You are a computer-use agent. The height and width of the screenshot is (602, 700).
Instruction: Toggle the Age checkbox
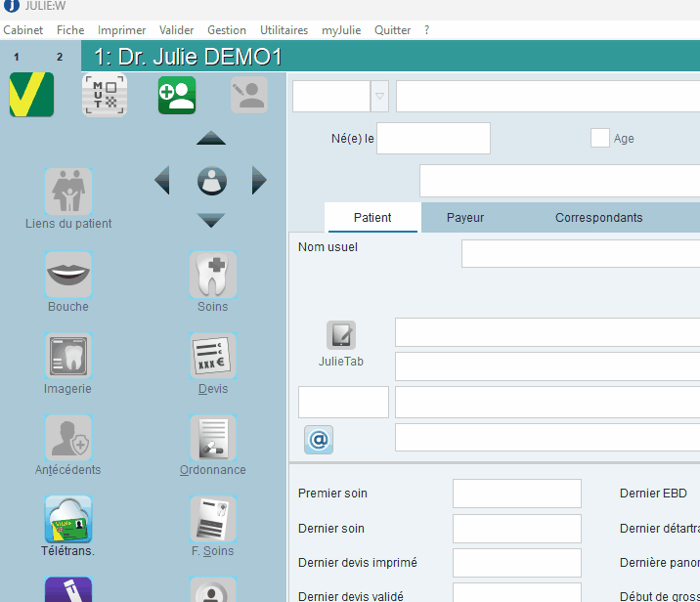pyautogui.click(x=600, y=138)
